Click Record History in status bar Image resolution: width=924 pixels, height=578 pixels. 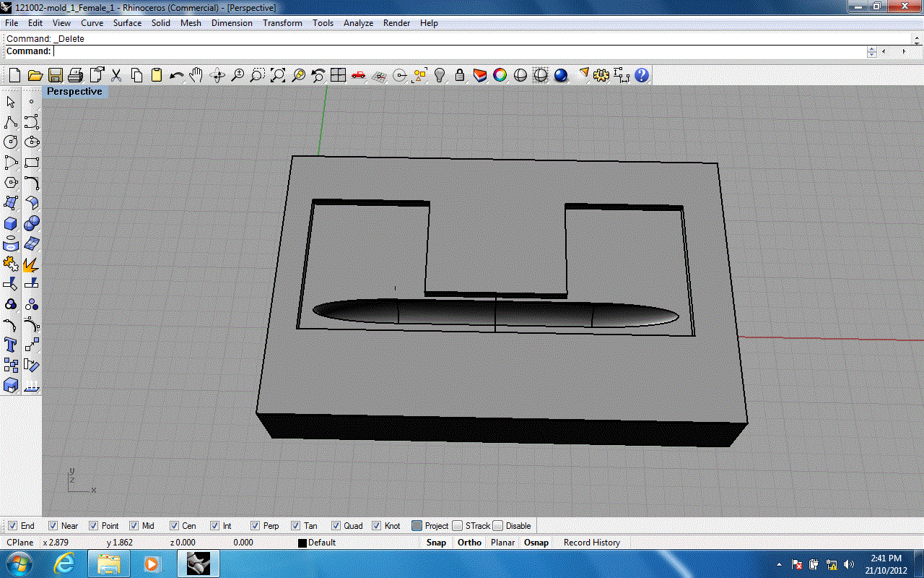tap(591, 543)
